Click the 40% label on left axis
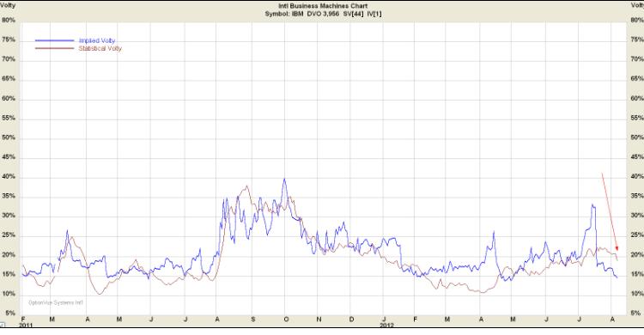This screenshot has width=644, height=335. point(9,177)
